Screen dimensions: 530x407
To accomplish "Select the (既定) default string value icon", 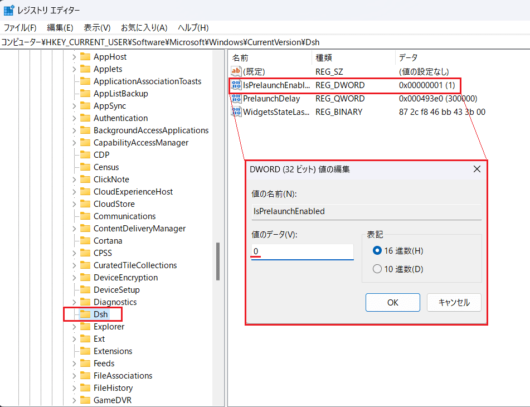I will point(236,72).
